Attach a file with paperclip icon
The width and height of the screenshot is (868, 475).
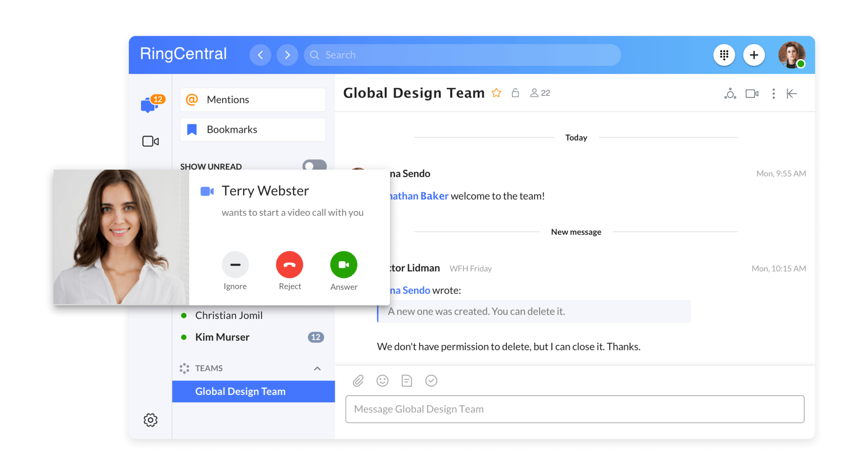tap(358, 381)
